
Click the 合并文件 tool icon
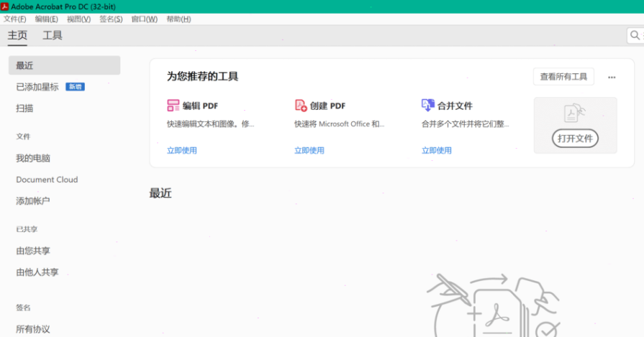tap(428, 105)
